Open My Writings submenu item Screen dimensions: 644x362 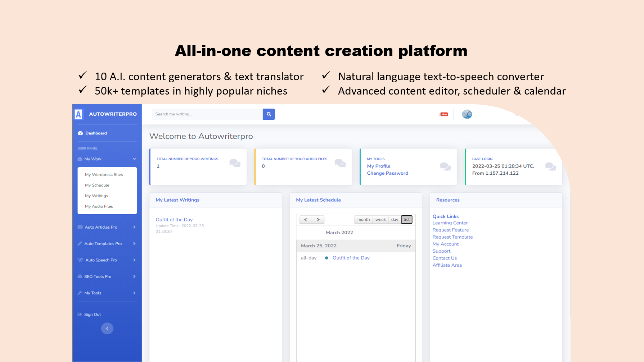pyautogui.click(x=96, y=196)
